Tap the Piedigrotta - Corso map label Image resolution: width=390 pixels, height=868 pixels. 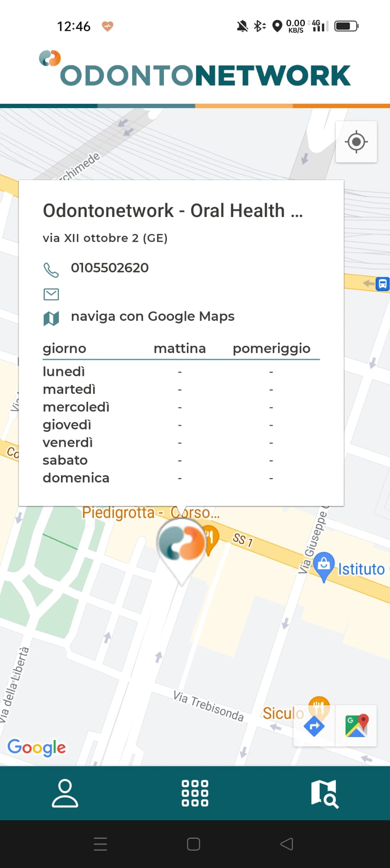click(x=151, y=513)
